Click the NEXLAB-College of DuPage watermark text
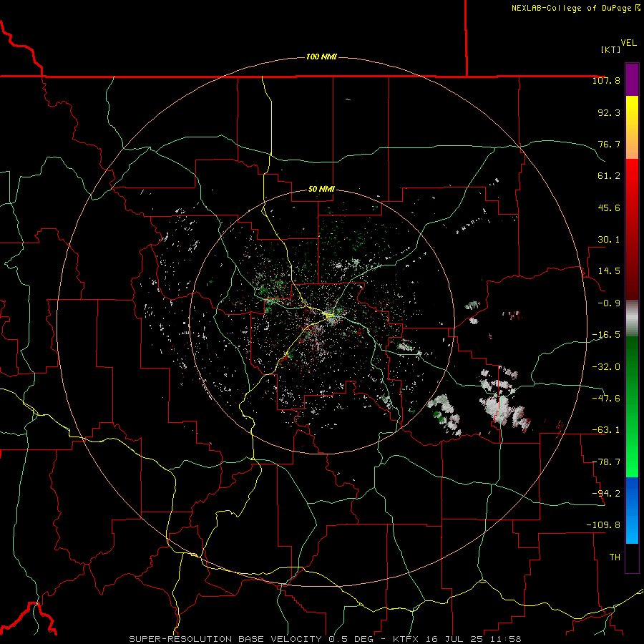This screenshot has width=644, height=644. pyautogui.click(x=575, y=8)
